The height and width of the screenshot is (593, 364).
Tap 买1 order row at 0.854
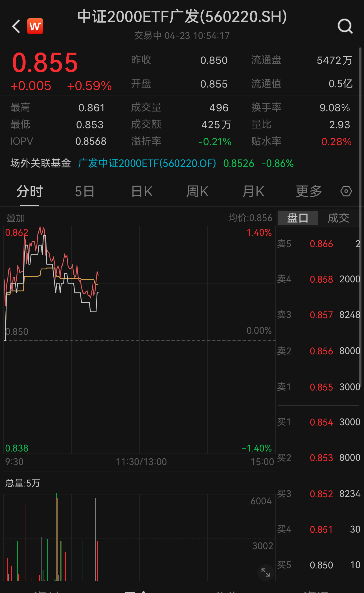pyautogui.click(x=319, y=422)
